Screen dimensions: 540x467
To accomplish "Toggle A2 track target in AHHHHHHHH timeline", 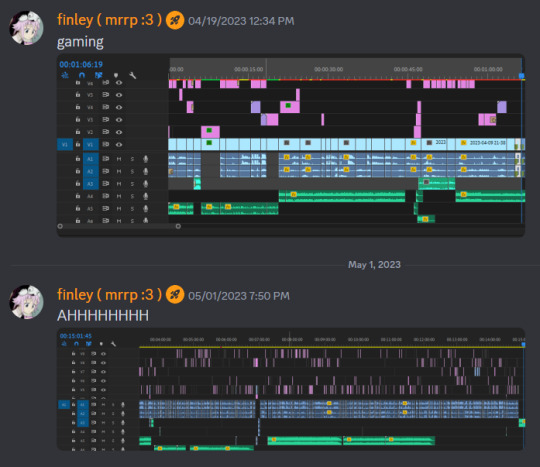I will pos(83,413).
